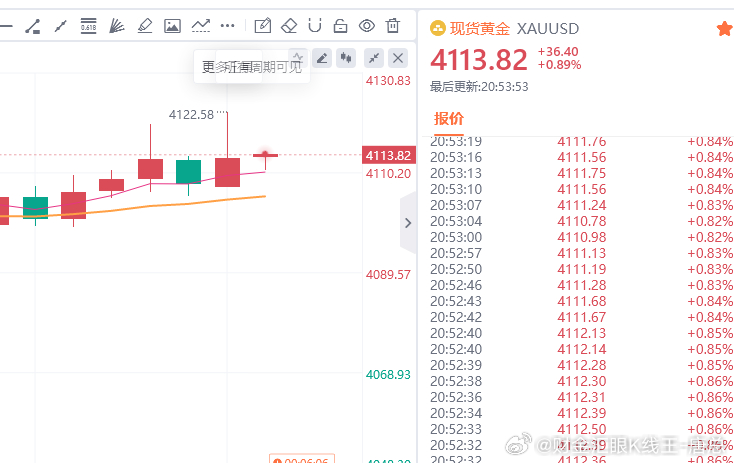734x463 pixels.
Task: Insert an image onto the chart
Action: [172, 26]
